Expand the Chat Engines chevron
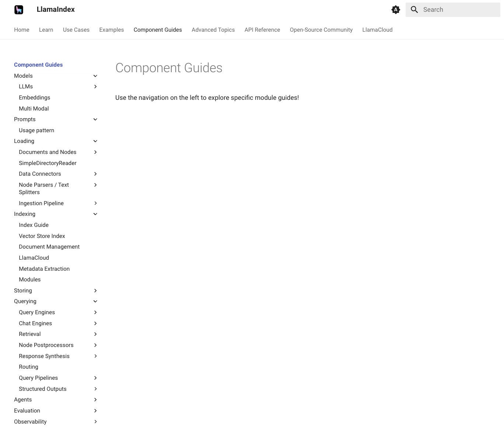504x435 pixels. (95, 323)
